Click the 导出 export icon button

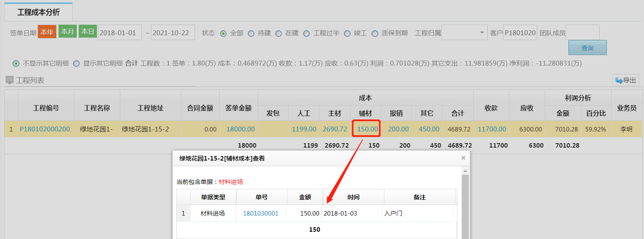coord(625,80)
